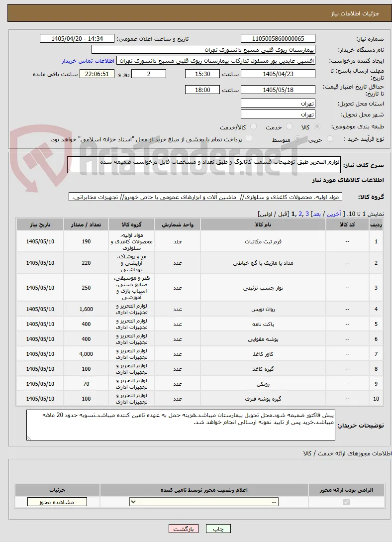392x542 pixels.
Task: Click the announcement date-time field
Action: point(77,39)
